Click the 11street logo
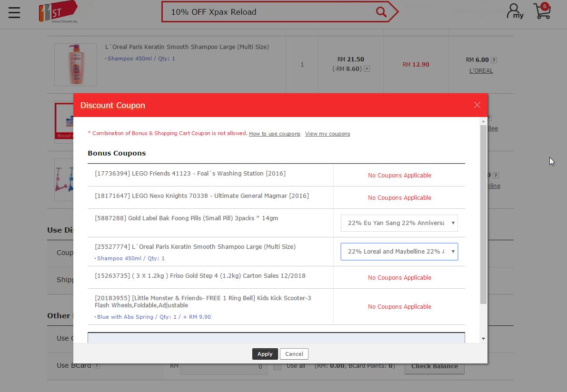567x392 pixels. coord(58,12)
